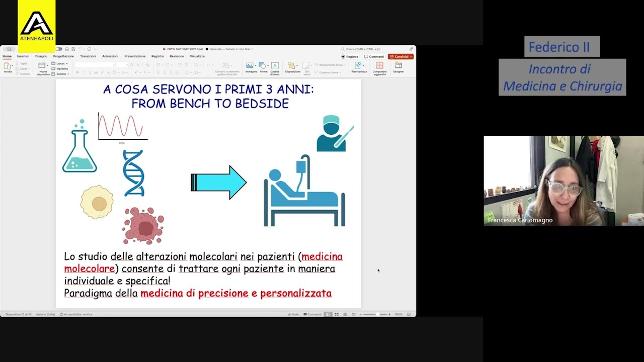Image resolution: width=644 pixels, height=362 pixels.
Task: Click Italiano (Italia) language in status bar
Action: point(46,314)
